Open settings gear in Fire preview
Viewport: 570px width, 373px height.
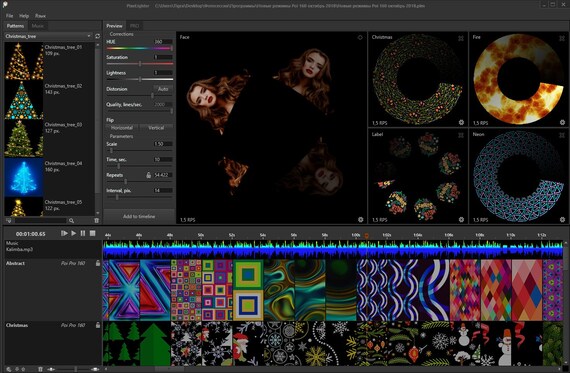tap(562, 123)
